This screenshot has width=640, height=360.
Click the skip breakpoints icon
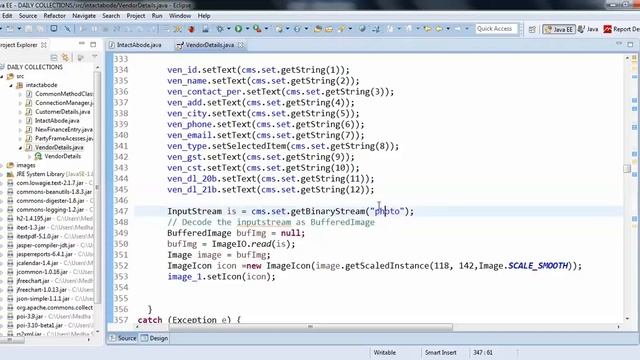click(67, 29)
